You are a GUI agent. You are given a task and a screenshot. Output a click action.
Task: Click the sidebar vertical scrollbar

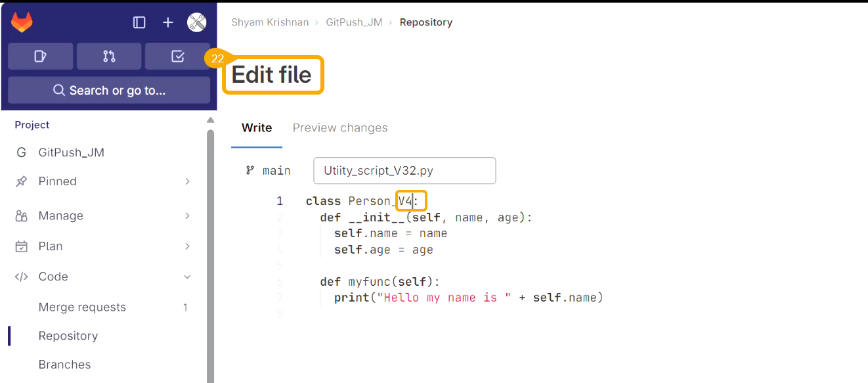(210, 250)
